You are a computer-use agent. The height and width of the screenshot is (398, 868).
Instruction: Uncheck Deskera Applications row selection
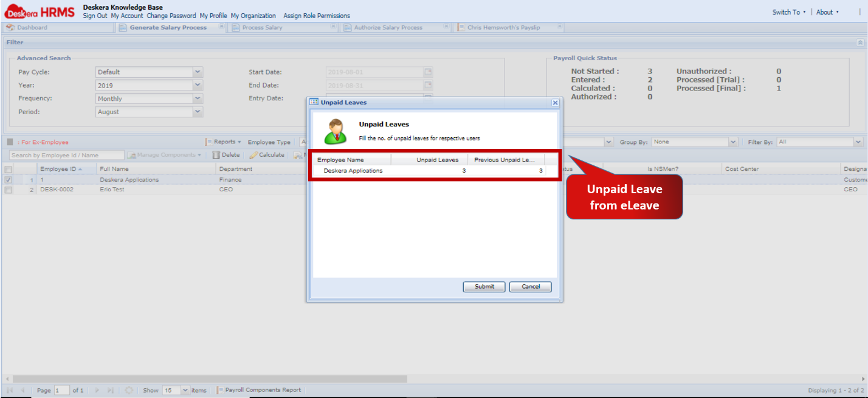[8, 179]
